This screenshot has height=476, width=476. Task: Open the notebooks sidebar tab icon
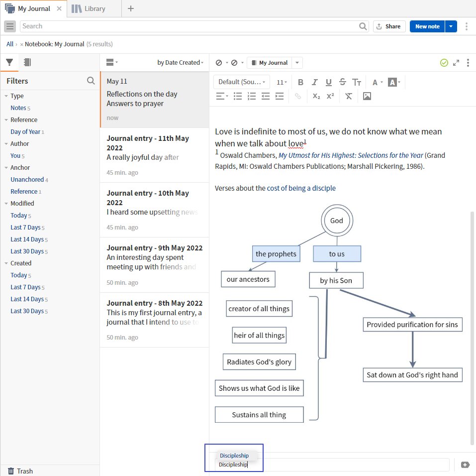click(x=27, y=62)
